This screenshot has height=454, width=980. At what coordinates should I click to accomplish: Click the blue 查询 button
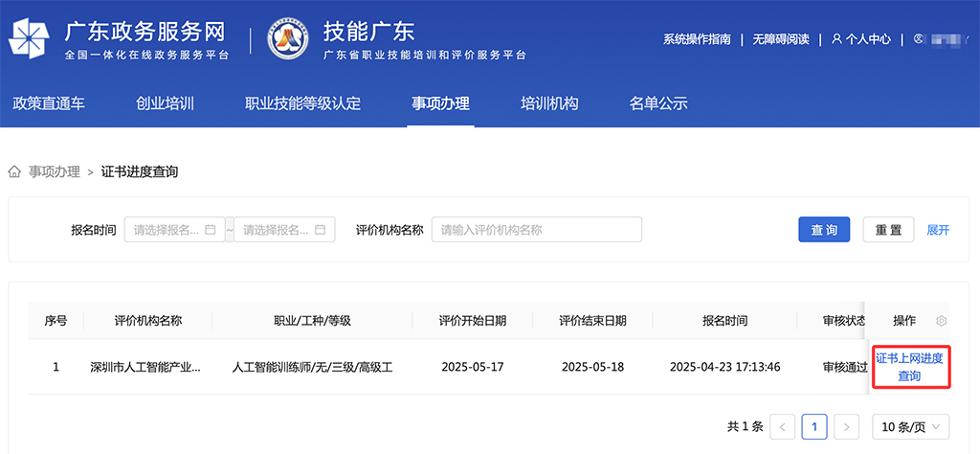(824, 230)
